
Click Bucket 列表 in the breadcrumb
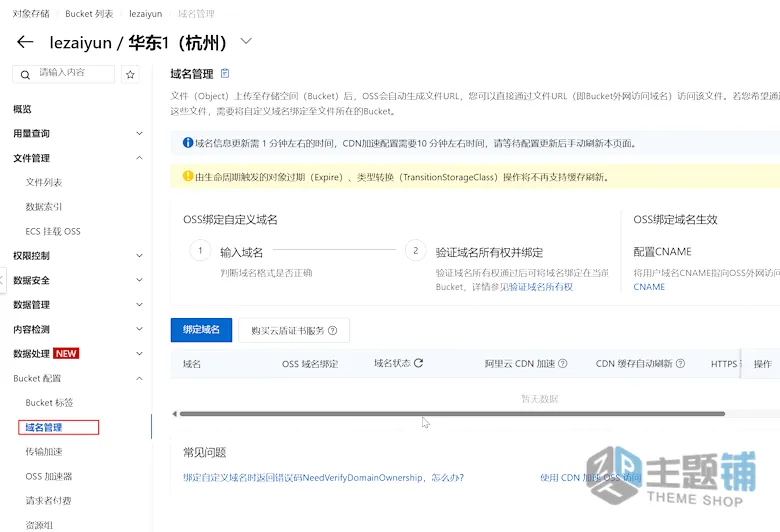pos(89,14)
